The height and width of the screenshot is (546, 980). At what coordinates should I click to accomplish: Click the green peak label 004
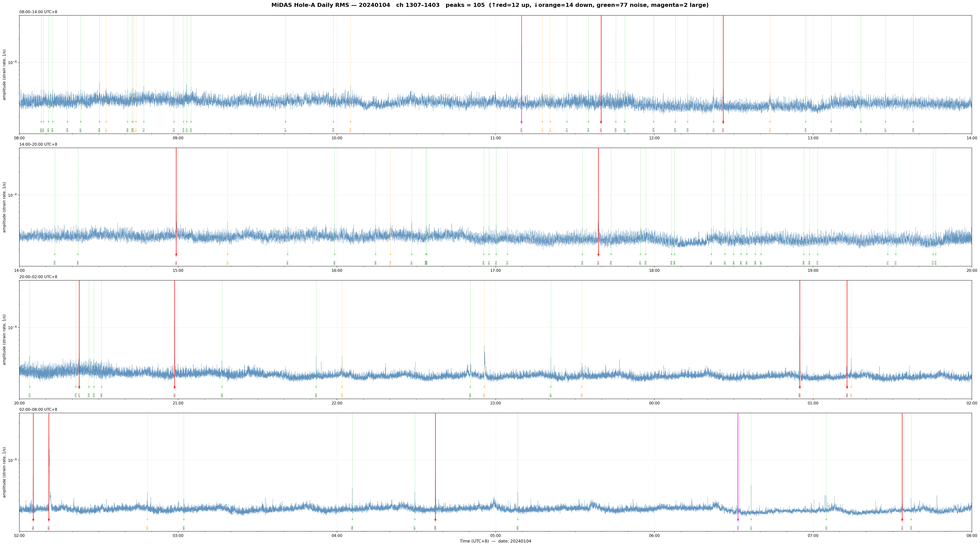click(x=67, y=130)
